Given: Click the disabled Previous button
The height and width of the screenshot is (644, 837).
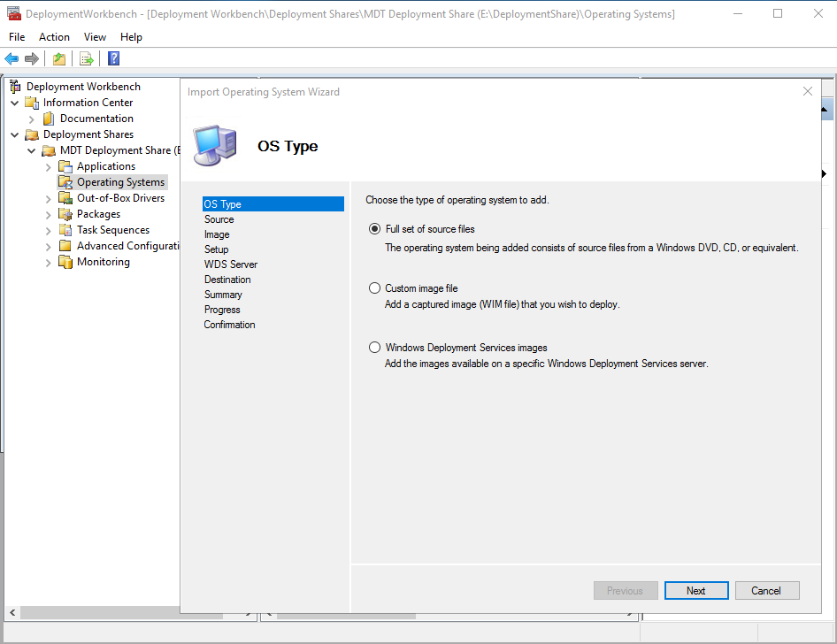Looking at the screenshot, I should 625,591.
